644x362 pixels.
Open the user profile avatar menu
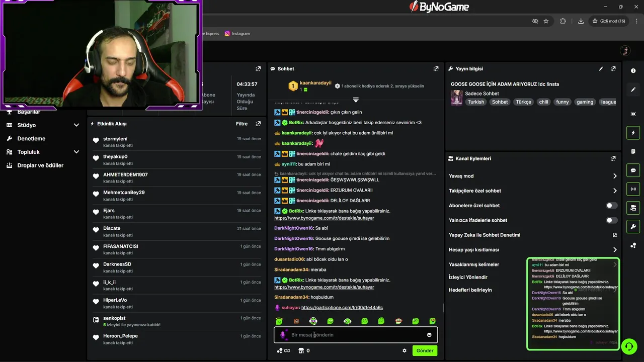point(625,50)
